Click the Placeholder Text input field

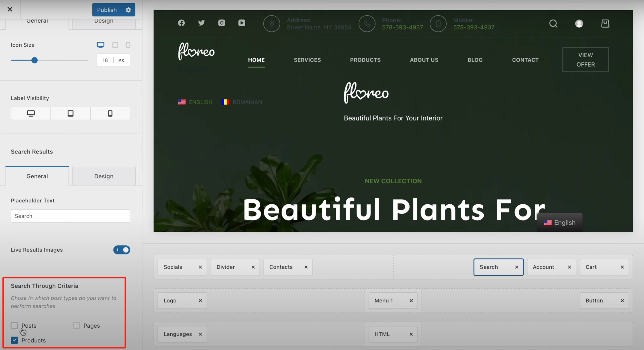pyautogui.click(x=70, y=216)
